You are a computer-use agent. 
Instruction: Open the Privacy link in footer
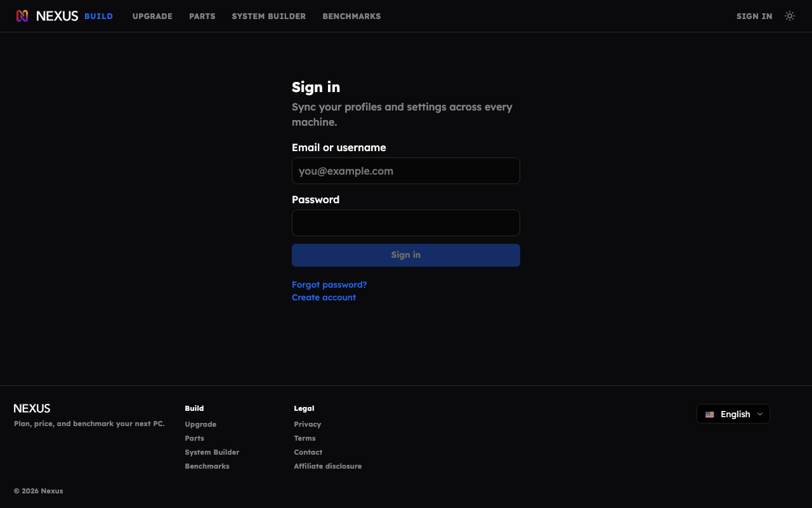(308, 424)
